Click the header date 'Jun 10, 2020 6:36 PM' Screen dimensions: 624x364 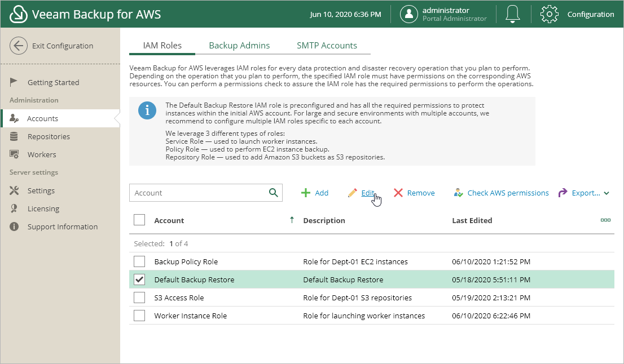(345, 14)
